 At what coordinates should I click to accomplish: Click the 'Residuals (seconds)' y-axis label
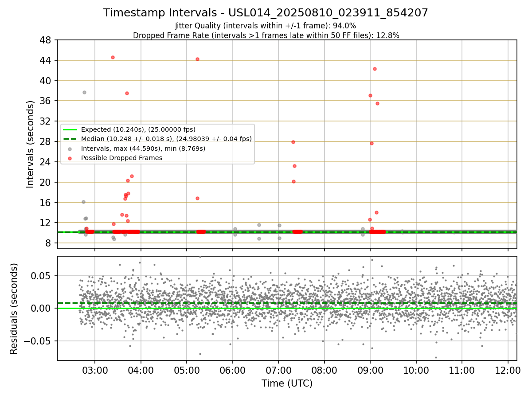(x=14, y=309)
